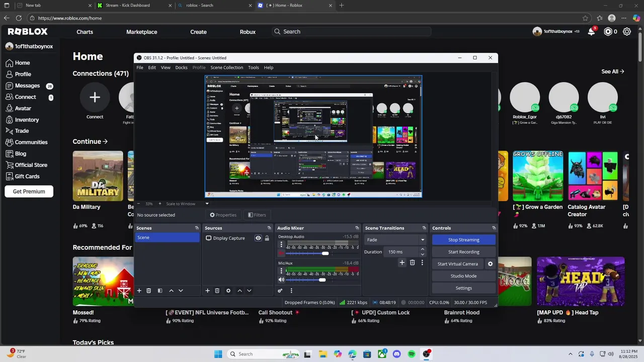Undock the Scene Transitions panel
The image size is (644, 362).
(x=424, y=228)
